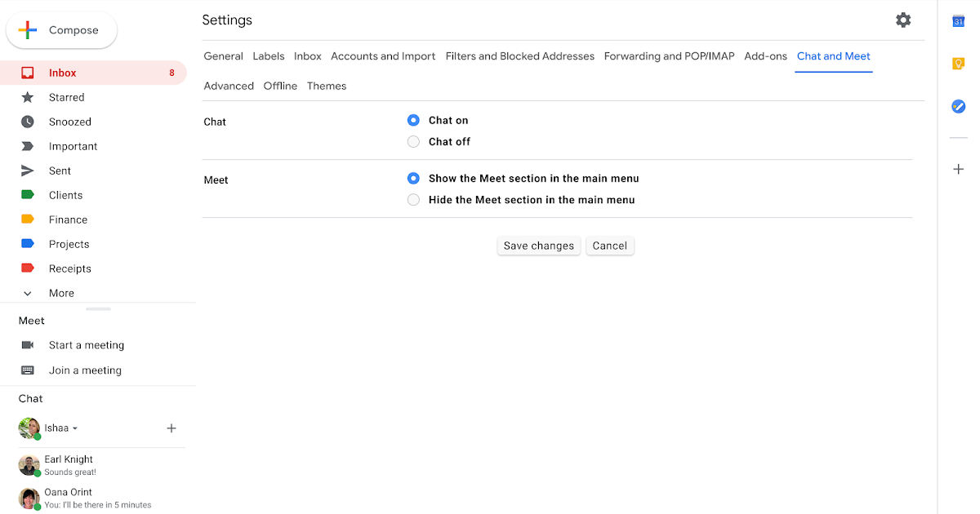Click the Save changes button
The width and height of the screenshot is (980, 514).
click(x=538, y=246)
